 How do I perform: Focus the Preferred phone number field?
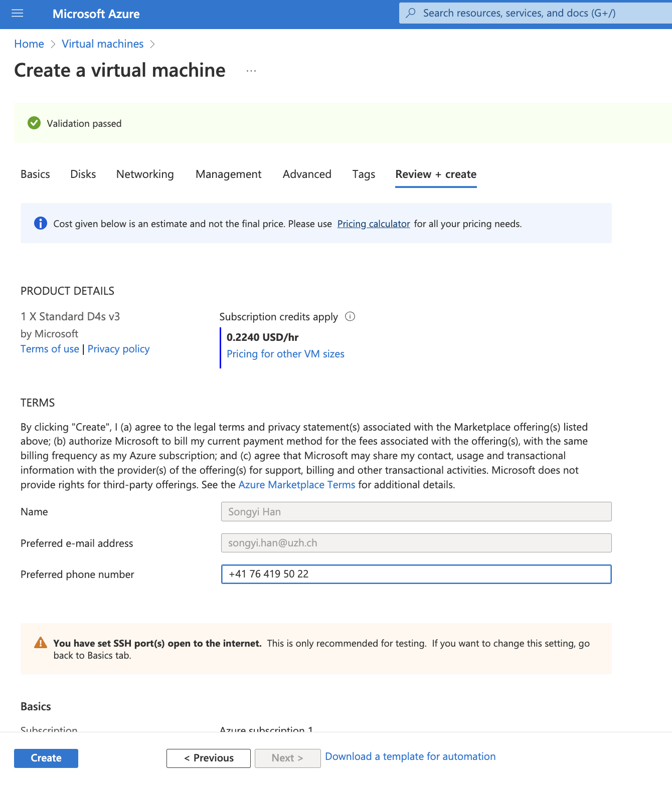(x=416, y=574)
